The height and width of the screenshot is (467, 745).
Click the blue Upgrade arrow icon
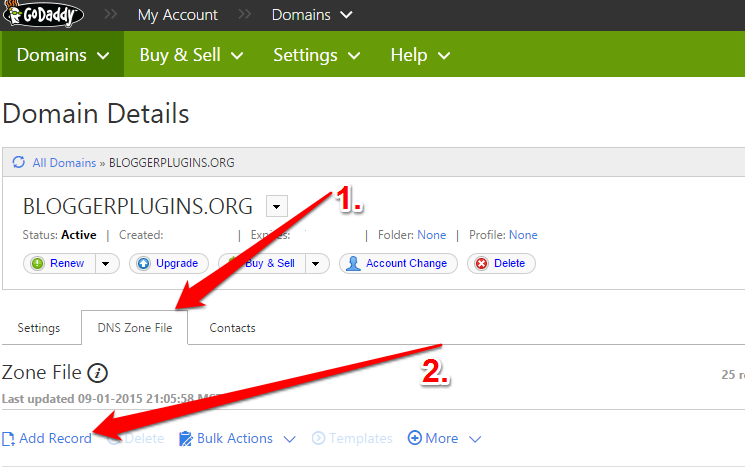pos(143,263)
